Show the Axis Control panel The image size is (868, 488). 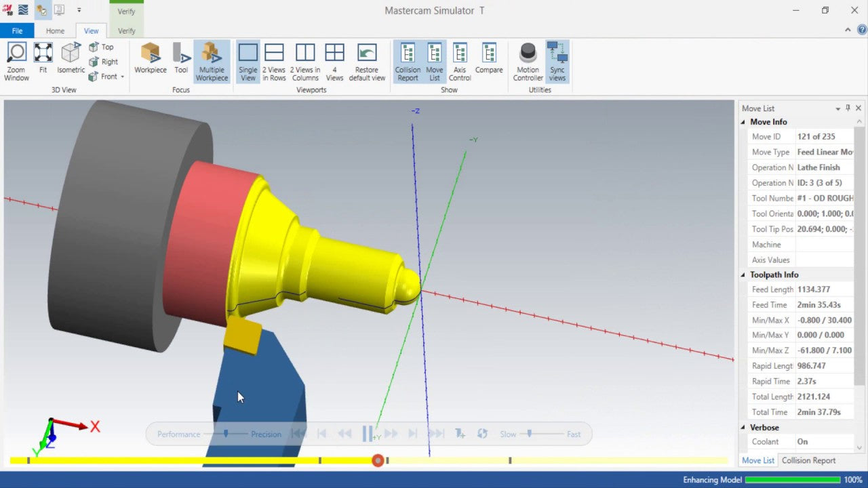460,62
